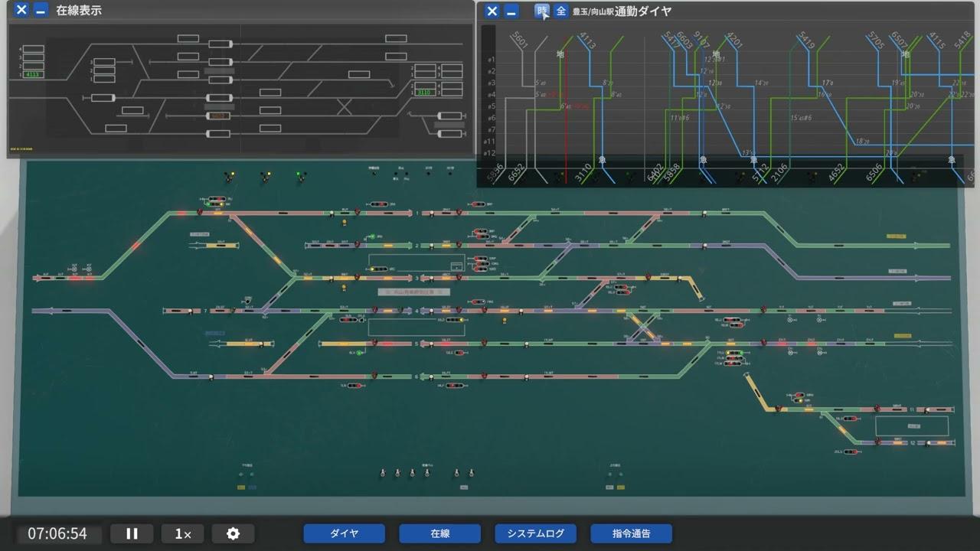Click the green signal lamp above the track board
980x551 pixels.
coord(297,175)
